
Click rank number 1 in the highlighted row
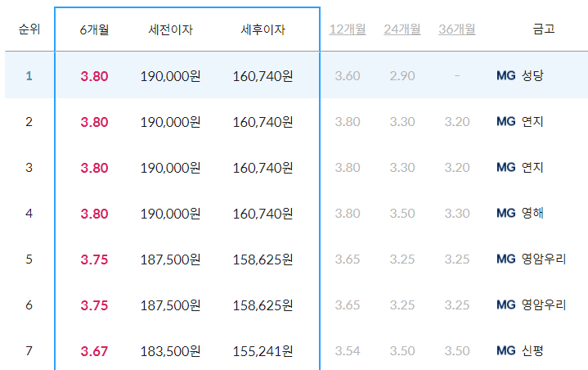pyautogui.click(x=29, y=76)
